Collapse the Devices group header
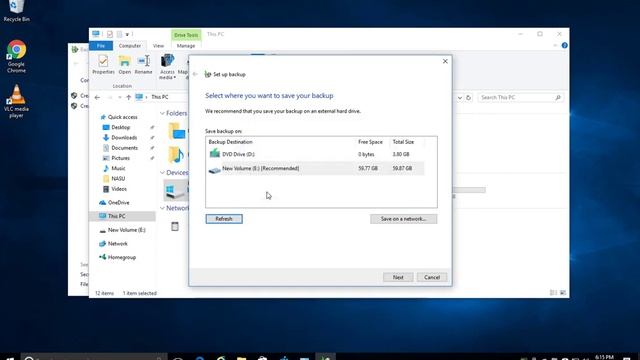The image size is (640, 360). 162,173
